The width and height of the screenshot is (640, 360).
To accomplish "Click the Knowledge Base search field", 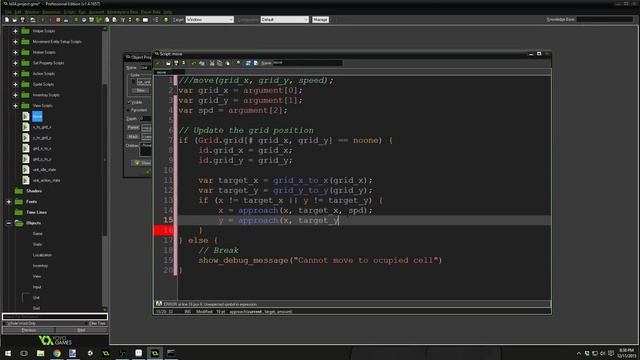I will coord(604,19).
